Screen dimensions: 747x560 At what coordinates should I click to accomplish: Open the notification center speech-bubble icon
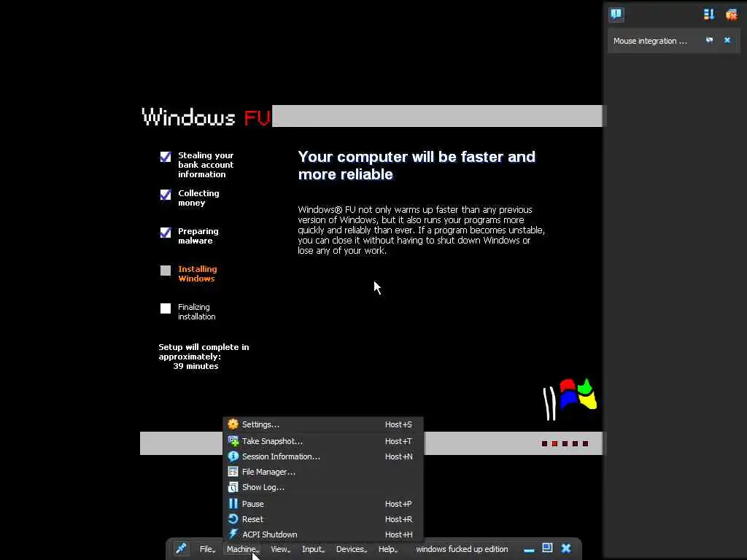616,14
